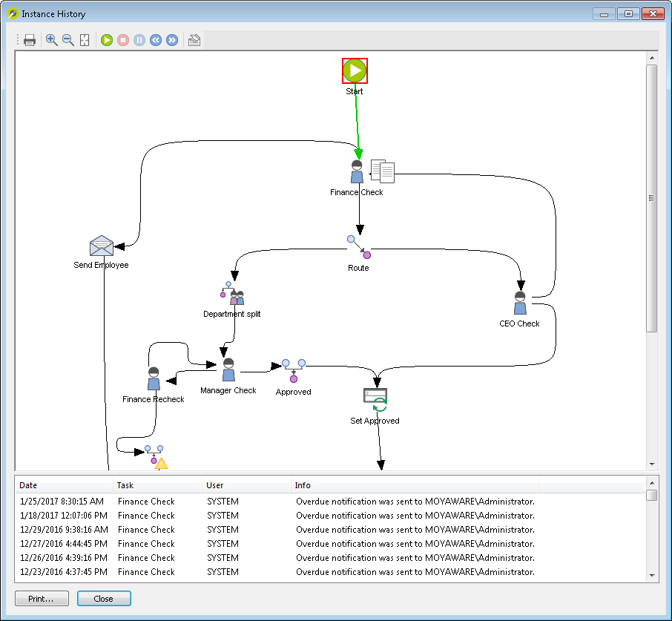The image size is (672, 621).
Task: Select the Start node in diagram
Action: point(355,70)
